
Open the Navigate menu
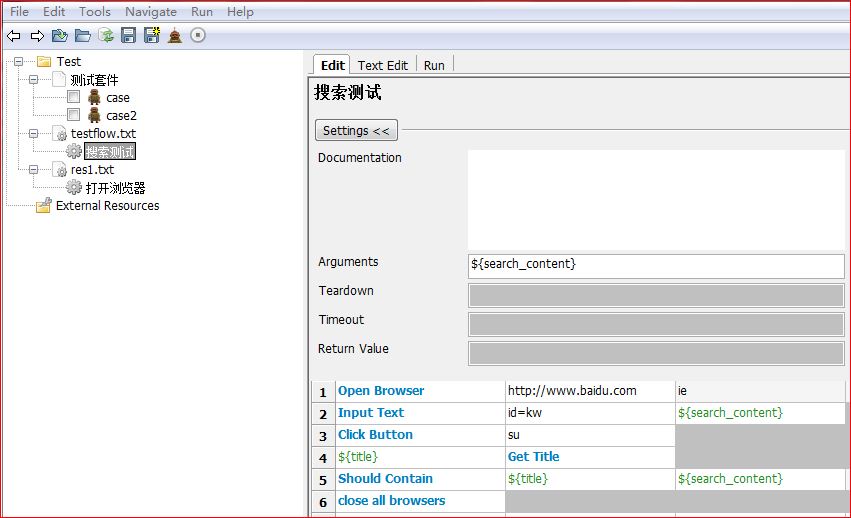point(151,11)
